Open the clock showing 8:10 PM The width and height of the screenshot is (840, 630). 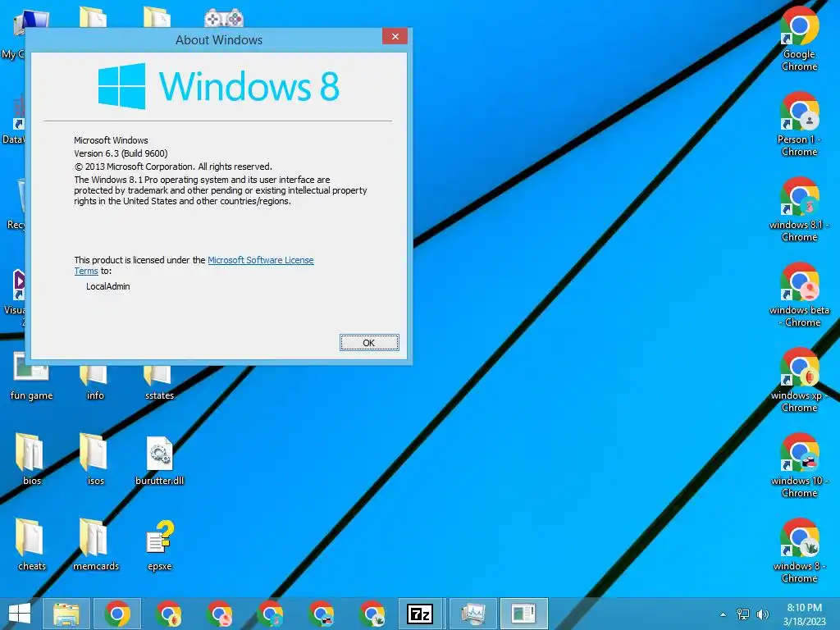[804, 614]
